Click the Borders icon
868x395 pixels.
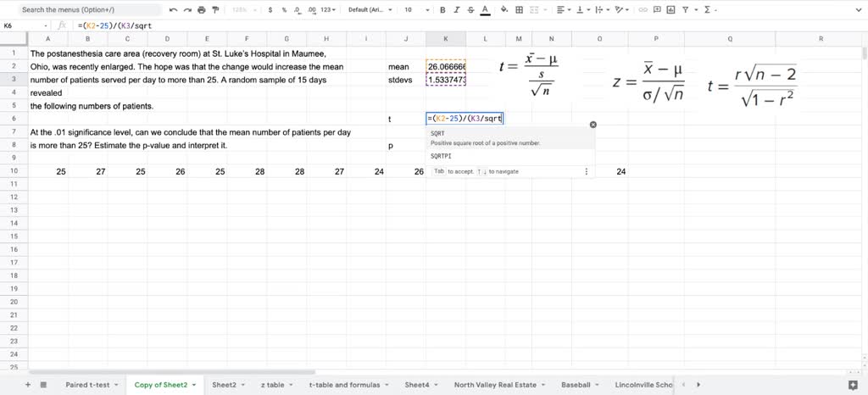[519, 10]
